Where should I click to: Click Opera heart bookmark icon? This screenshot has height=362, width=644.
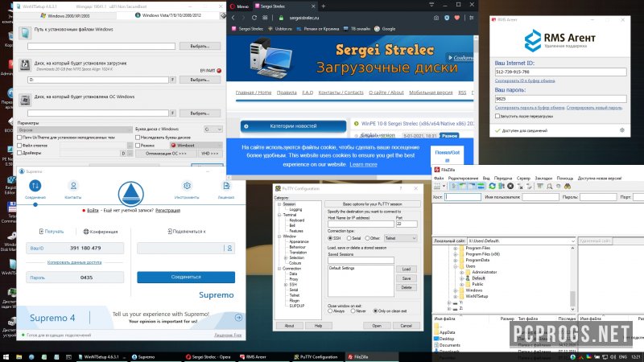(x=456, y=18)
